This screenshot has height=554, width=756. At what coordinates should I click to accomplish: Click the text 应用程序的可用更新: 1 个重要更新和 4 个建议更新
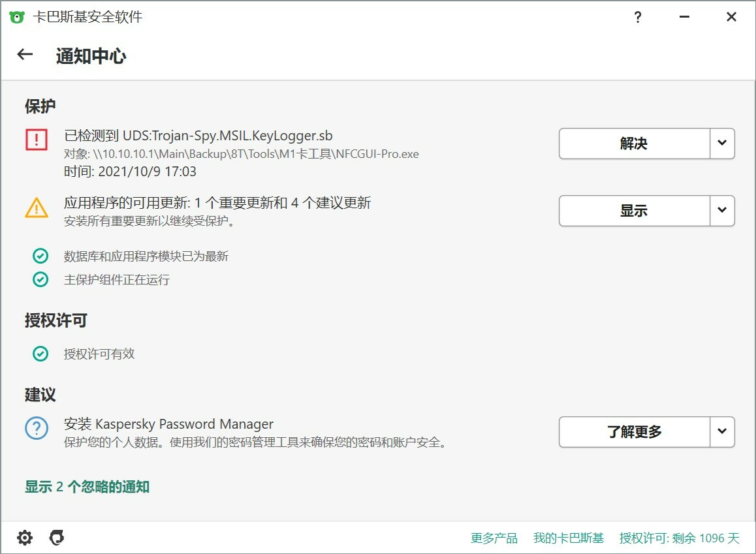(x=217, y=203)
